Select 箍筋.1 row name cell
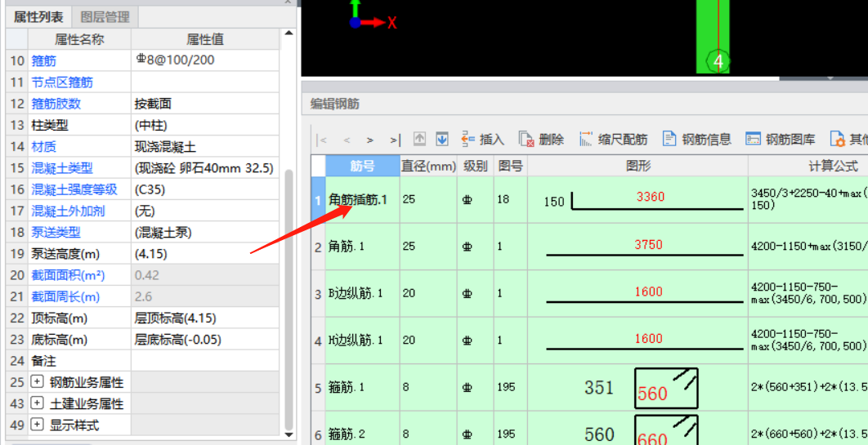 tap(363, 388)
